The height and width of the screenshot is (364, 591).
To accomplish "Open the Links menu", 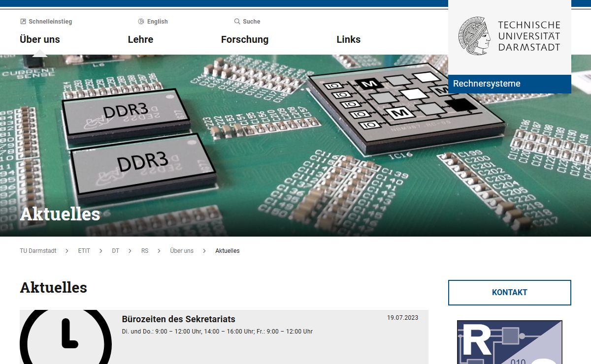I will pyautogui.click(x=349, y=39).
